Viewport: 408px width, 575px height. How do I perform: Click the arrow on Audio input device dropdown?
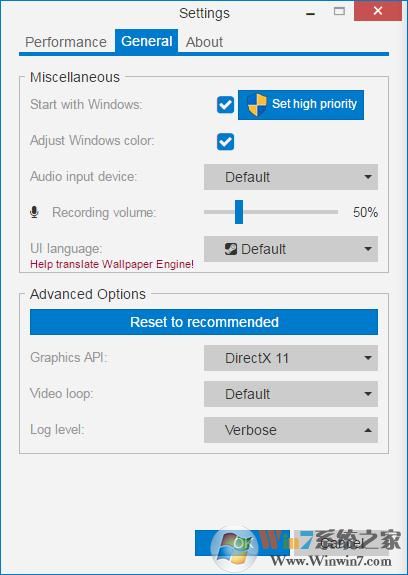368,177
